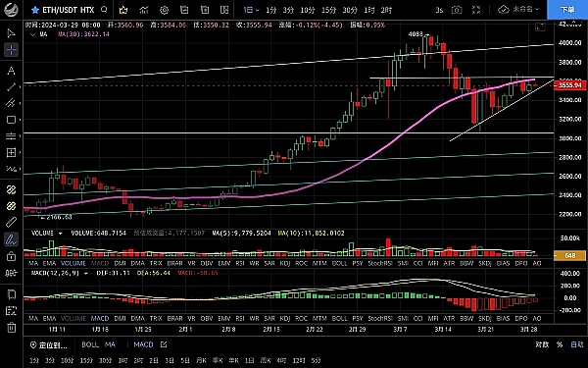Select the trend line drawing tool
Screen dimensions: 588x368
tap(11, 87)
